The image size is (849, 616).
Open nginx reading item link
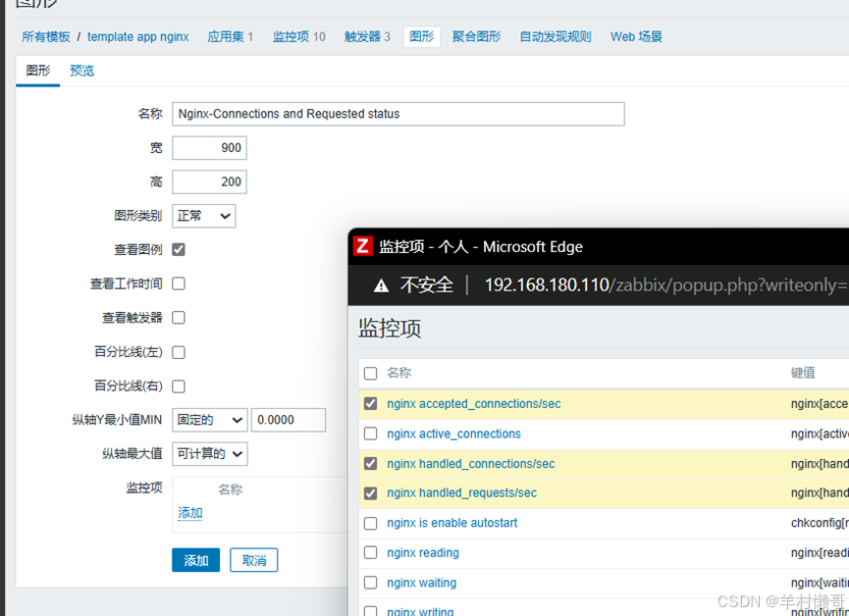423,552
